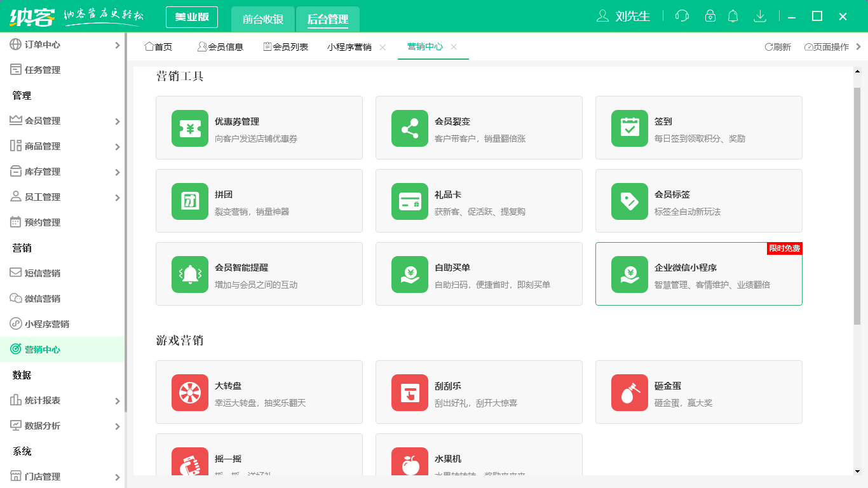Image resolution: width=868 pixels, height=488 pixels.
Task: Select the 会员标签 member tag icon
Action: [629, 201]
